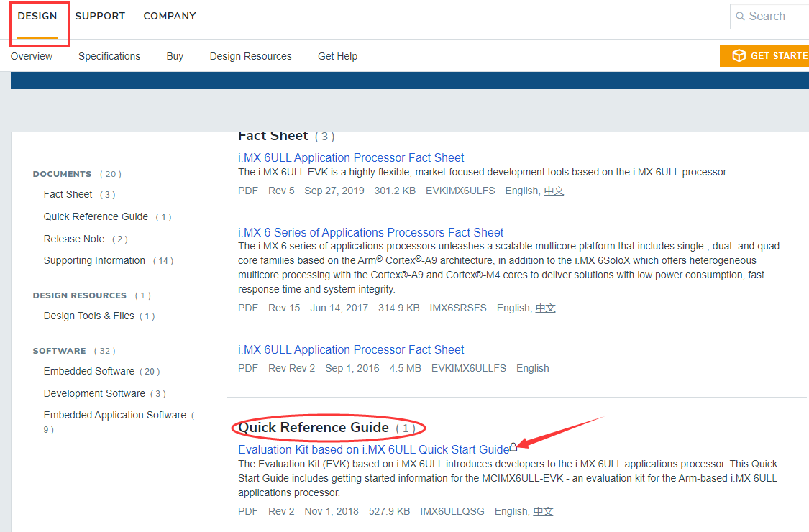The image size is (809, 532).
Task: Open first i.MX 6ULL Application Processor Fact Sheet (Rev 5)
Action: point(351,158)
